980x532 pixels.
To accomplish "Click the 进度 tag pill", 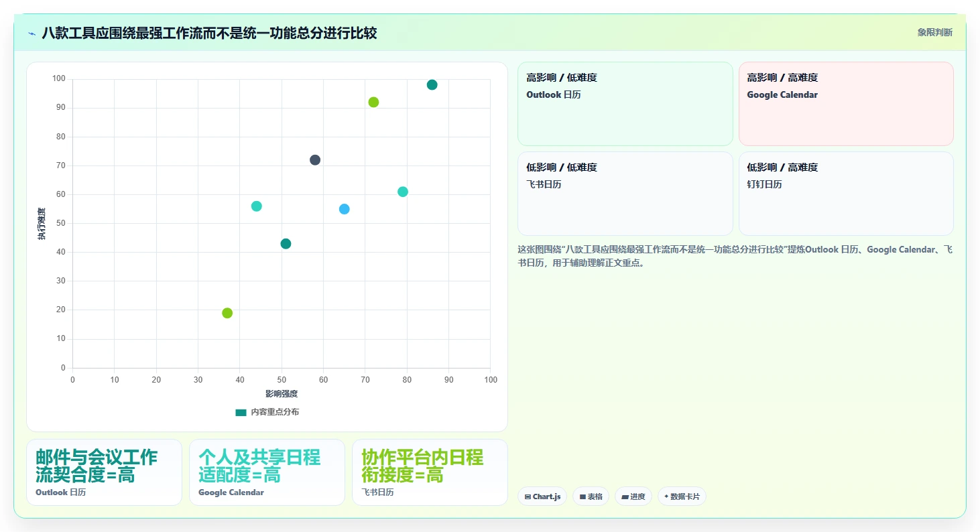I will click(633, 496).
